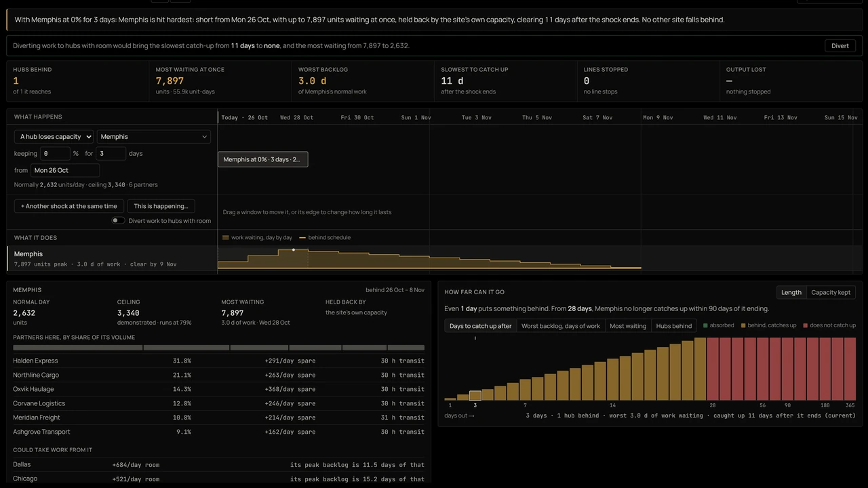The width and height of the screenshot is (868, 488).
Task: Click the 'from Mon 26 Oct' date field
Action: point(65,170)
